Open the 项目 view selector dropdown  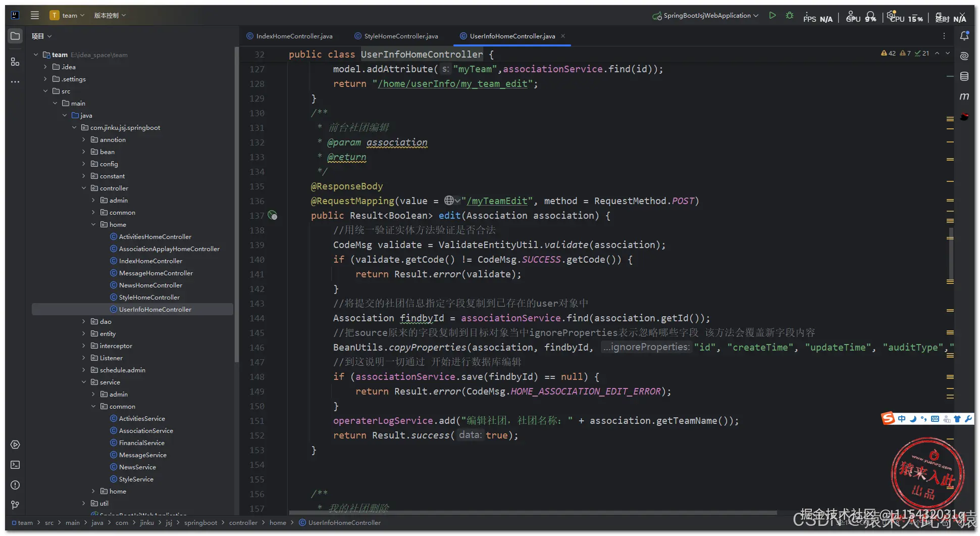[41, 36]
